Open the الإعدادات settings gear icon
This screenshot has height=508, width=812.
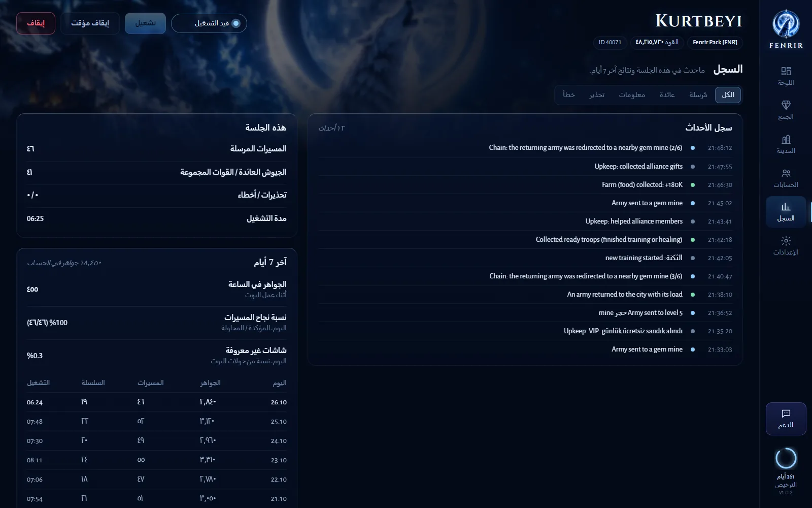(x=786, y=245)
